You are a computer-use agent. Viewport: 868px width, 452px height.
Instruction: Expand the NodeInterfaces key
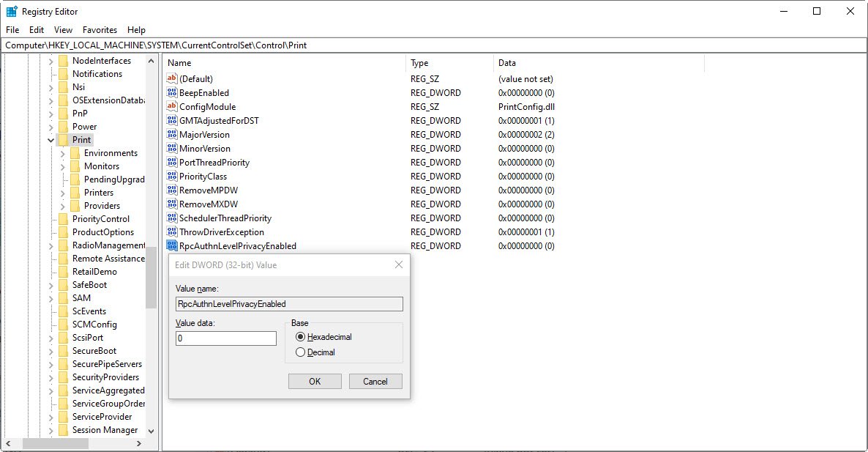[x=51, y=61]
